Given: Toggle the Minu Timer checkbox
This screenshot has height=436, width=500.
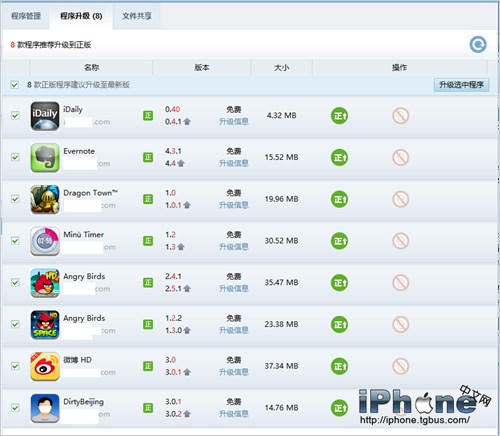Looking at the screenshot, I should [x=15, y=241].
